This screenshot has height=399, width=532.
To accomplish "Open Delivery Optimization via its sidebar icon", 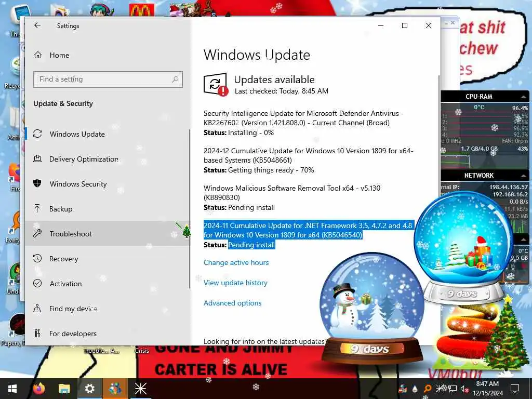I will 37,158.
